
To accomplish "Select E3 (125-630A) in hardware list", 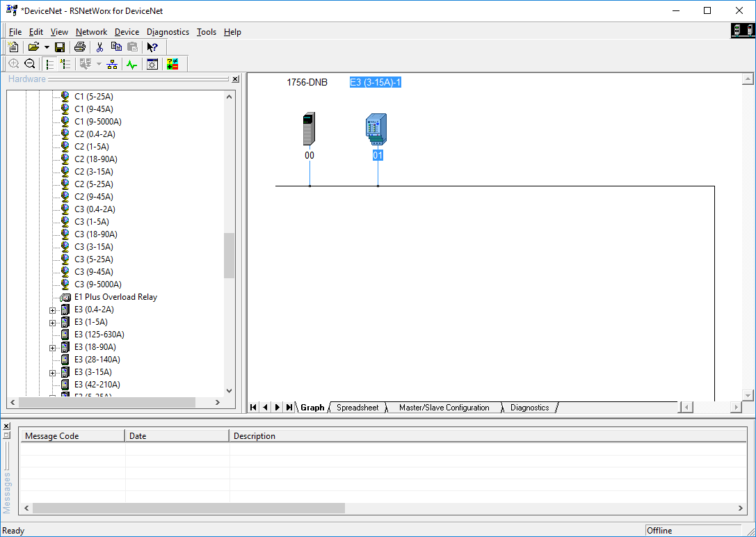I will [99, 335].
